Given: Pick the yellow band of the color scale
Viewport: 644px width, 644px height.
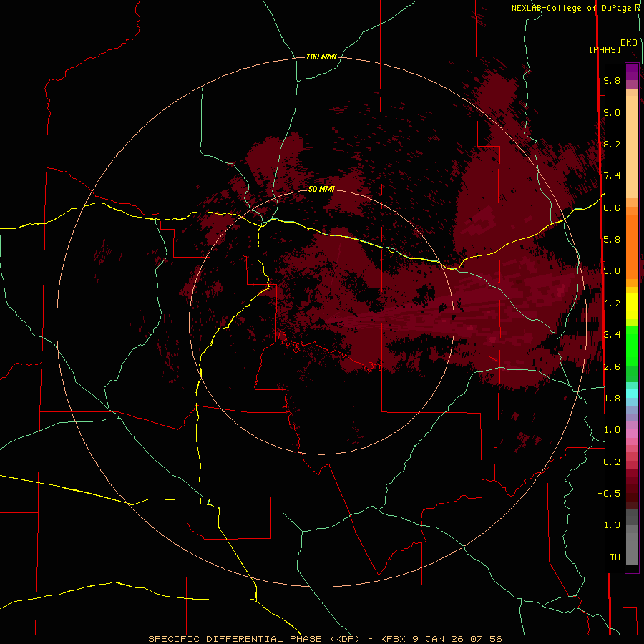Looking at the screenshot, I should (632, 306).
